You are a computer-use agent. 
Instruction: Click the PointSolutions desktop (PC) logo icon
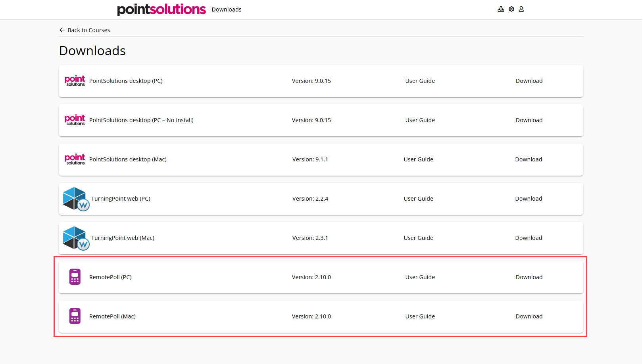click(x=75, y=81)
